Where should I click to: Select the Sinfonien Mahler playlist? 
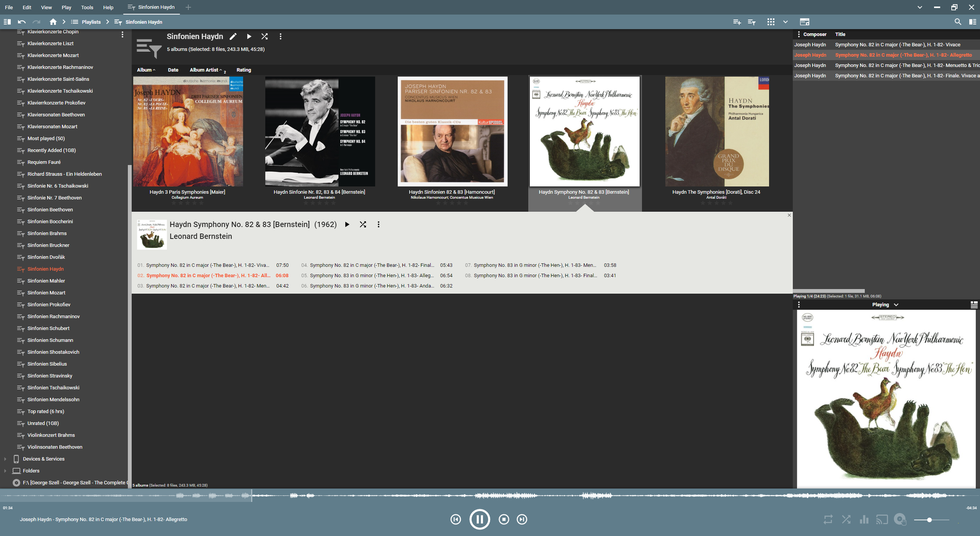tap(46, 281)
